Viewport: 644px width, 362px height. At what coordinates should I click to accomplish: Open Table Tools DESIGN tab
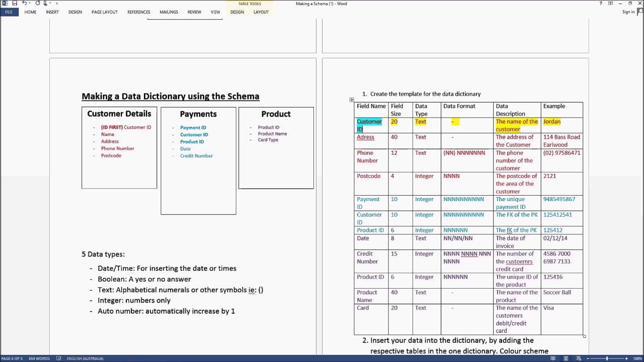tap(237, 12)
